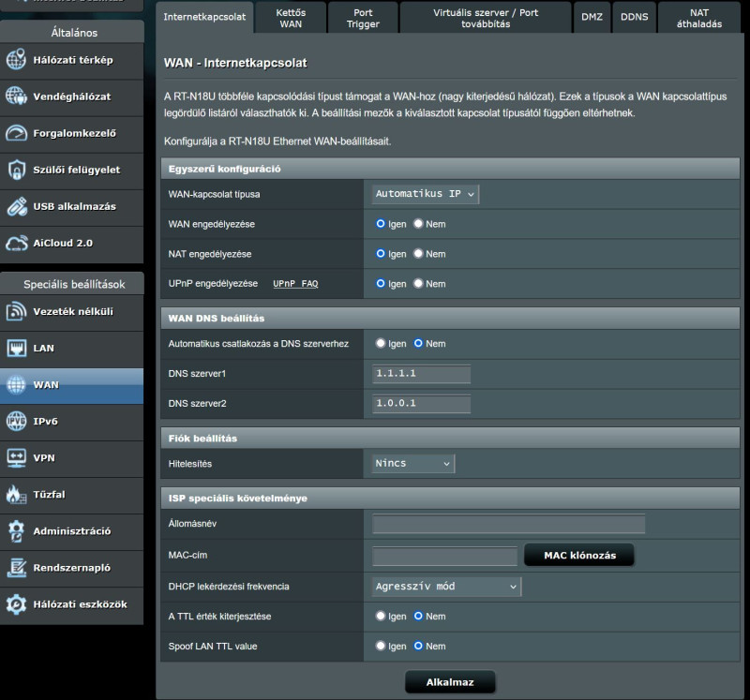The width and height of the screenshot is (750, 700).
Task: Expand the Hitelesítés dropdown
Action: coord(412,463)
